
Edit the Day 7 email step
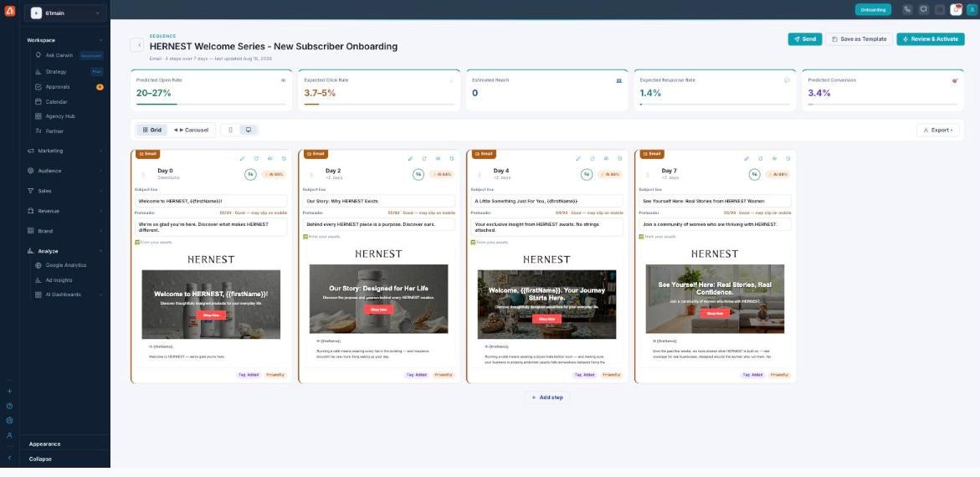click(x=747, y=159)
